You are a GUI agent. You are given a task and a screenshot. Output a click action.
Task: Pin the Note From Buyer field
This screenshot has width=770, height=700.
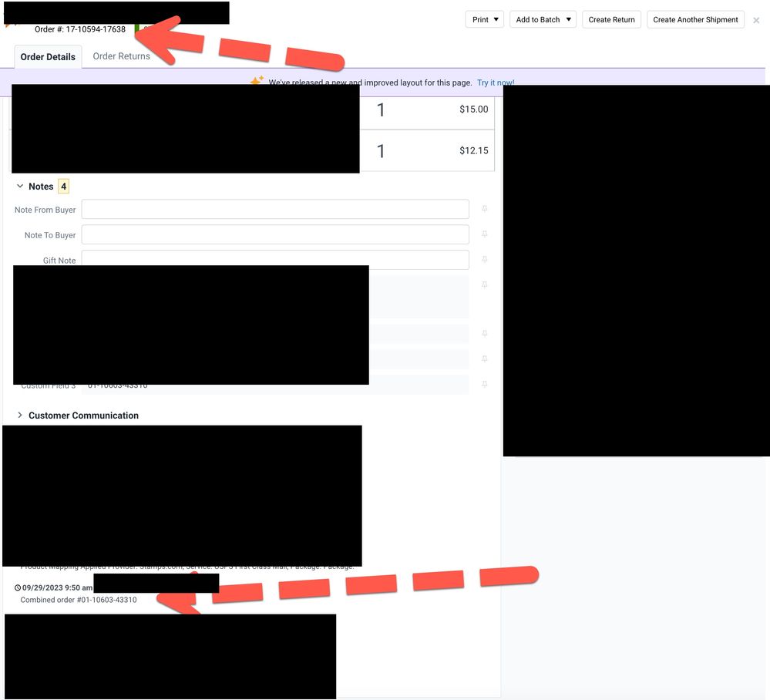[x=485, y=209]
